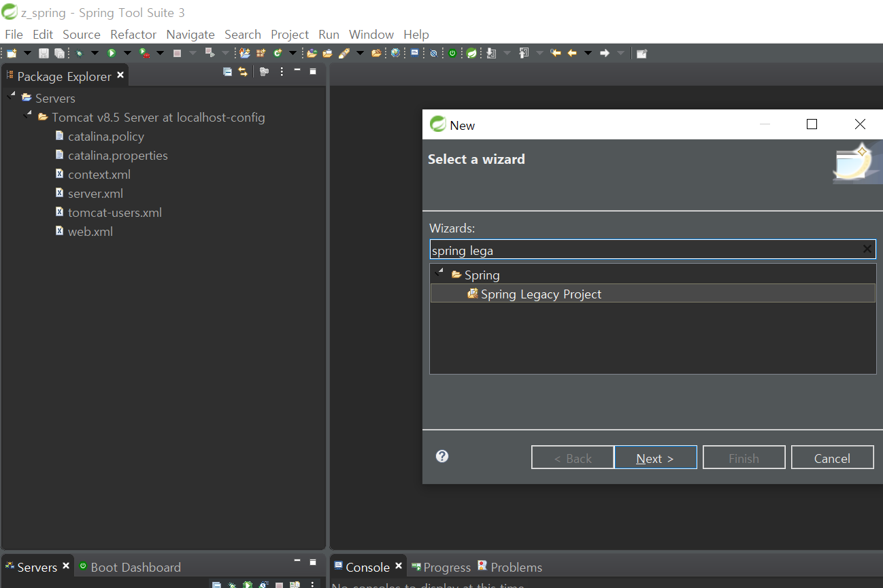Screen dimensions: 883x588
Task: Collapse the Servers folder in Package Explorer
Action: (x=10, y=97)
